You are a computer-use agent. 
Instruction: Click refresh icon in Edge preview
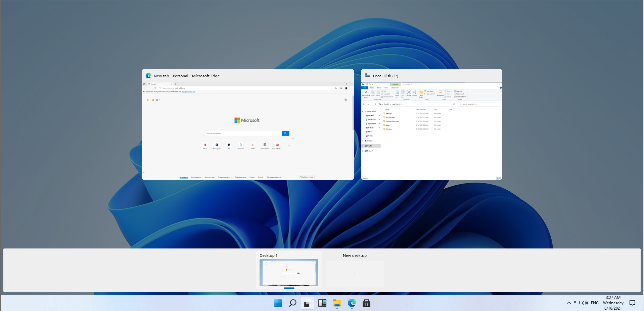(x=154, y=88)
